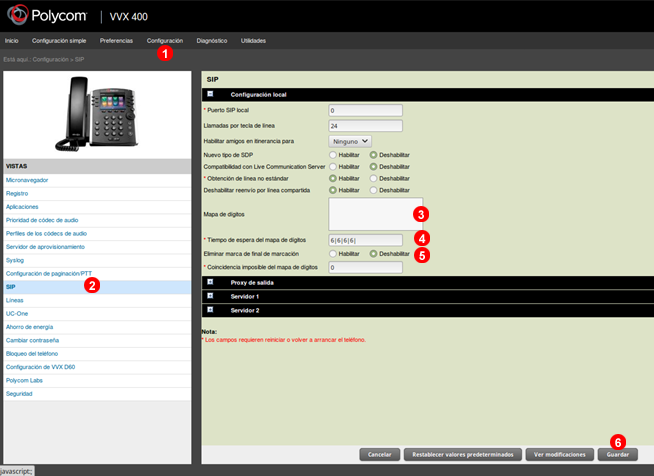Collapse the Configuración local section

(x=210, y=94)
